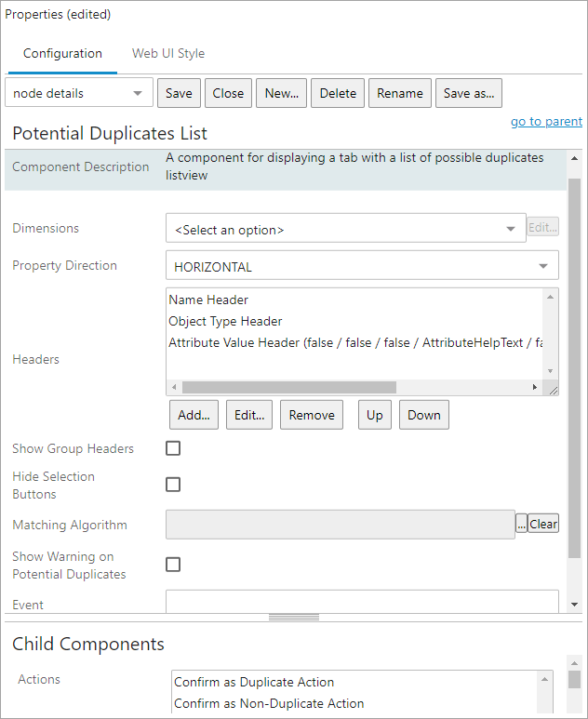Image resolution: width=588 pixels, height=719 pixels.
Task: Open the node details dropdown
Action: [x=79, y=93]
